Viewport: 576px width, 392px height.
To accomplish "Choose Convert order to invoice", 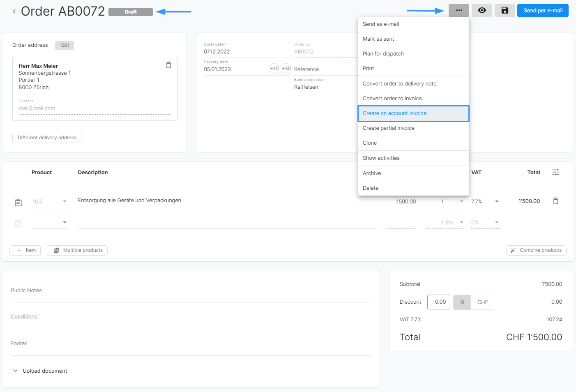I will point(414,99).
